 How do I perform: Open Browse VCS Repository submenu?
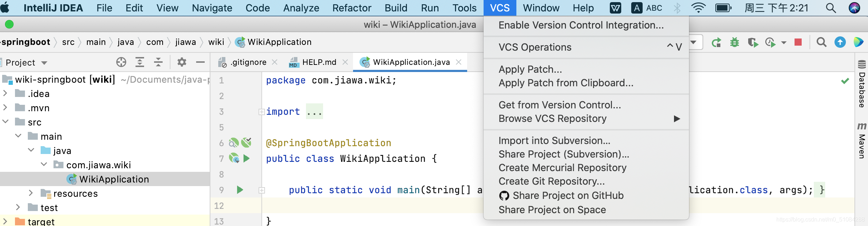pyautogui.click(x=586, y=119)
